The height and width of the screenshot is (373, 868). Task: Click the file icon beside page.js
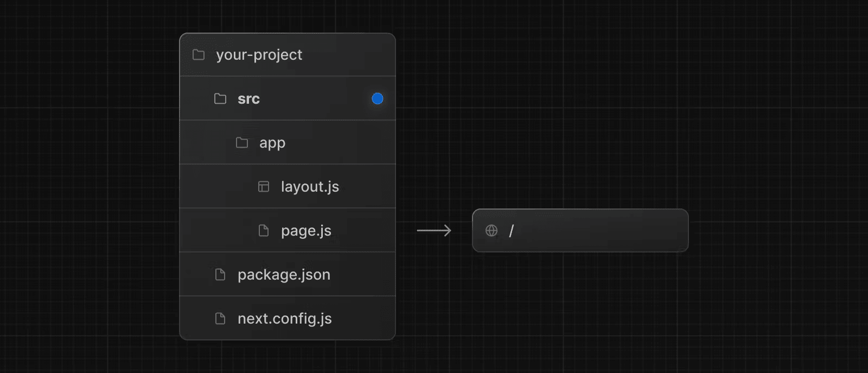(x=264, y=231)
